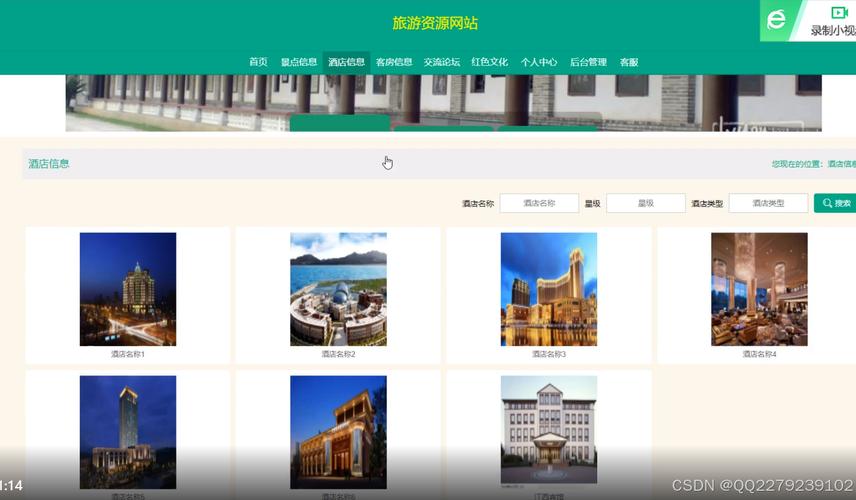Click the 搜索 search button
The width and height of the screenshot is (856, 500).
(836, 203)
